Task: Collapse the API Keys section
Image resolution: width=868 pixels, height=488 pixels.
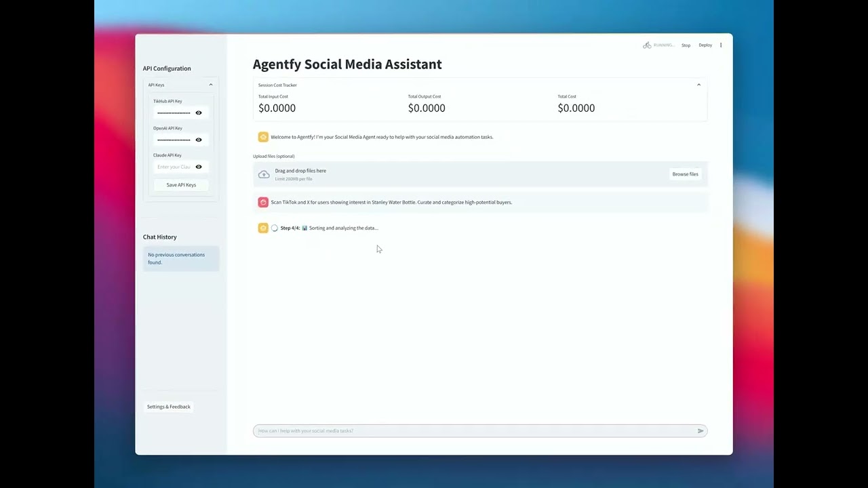Action: (x=211, y=85)
